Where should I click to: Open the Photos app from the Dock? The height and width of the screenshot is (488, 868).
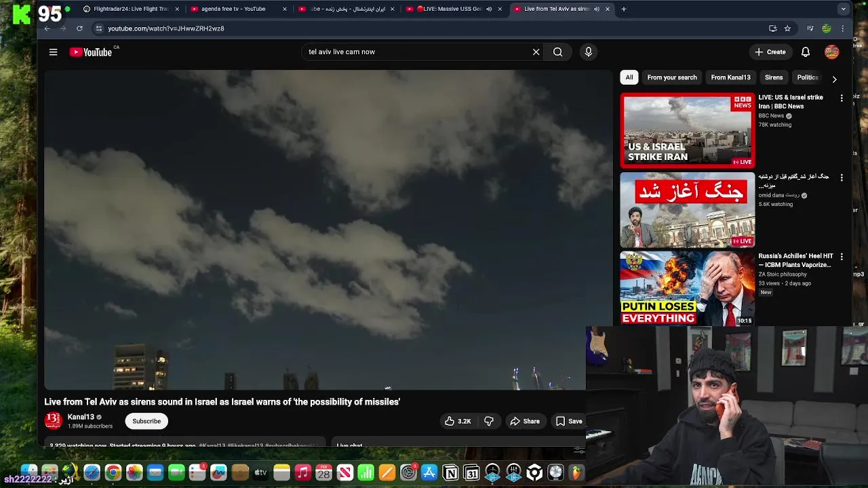[134, 472]
